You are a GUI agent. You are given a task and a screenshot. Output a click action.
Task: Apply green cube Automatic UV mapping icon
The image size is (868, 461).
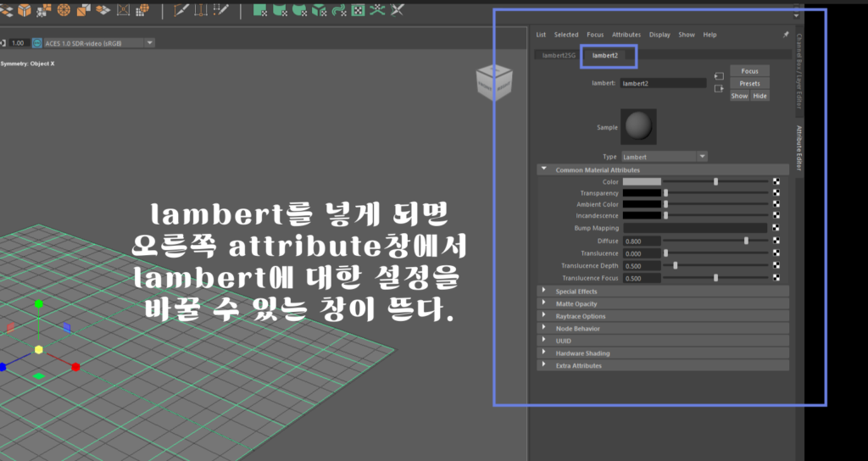point(319,9)
